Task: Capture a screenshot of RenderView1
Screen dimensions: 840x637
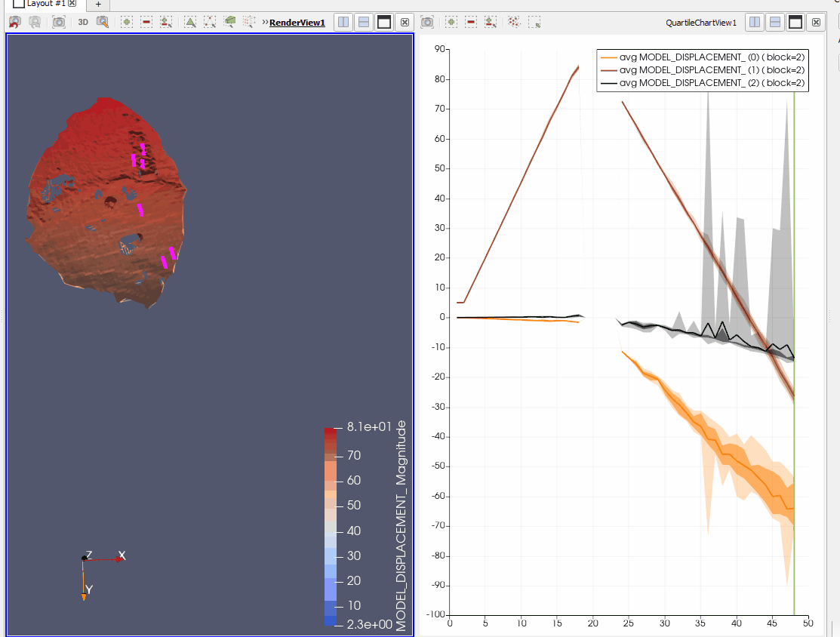Action: click(58, 23)
